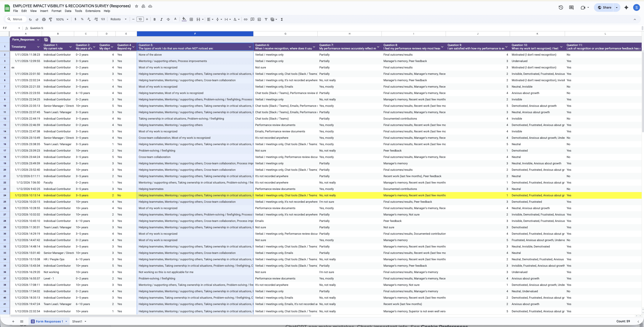Open the Extensions menu
Image resolution: width=644 pixels, height=327 pixels.
point(93,11)
